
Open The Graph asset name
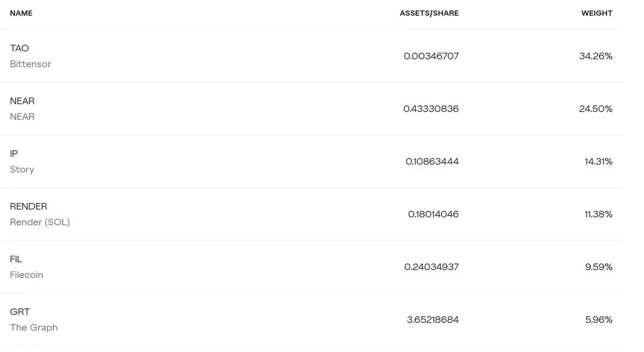pos(34,327)
